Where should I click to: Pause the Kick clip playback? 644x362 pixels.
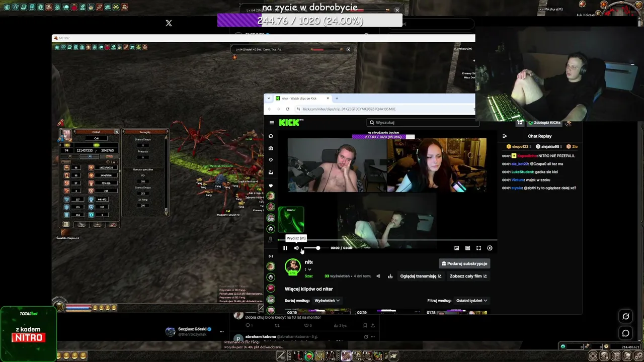(285, 248)
